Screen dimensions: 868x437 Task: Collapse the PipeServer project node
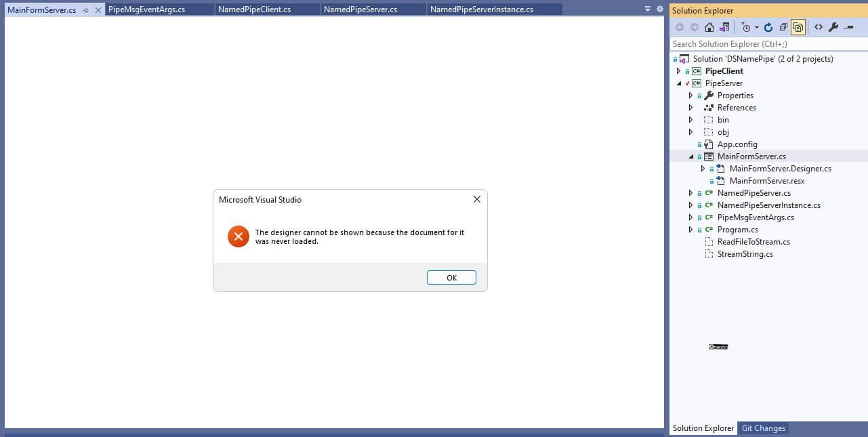(678, 83)
